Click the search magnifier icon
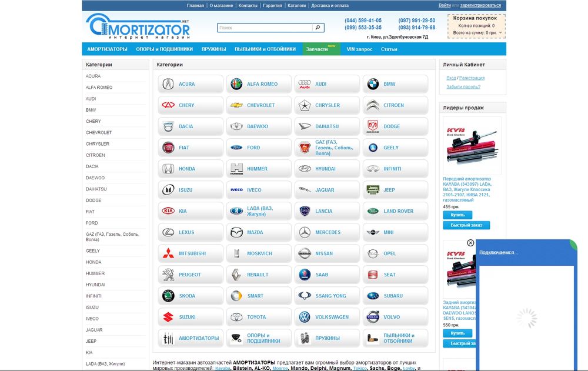This screenshot has height=371, width=588. pos(318,28)
